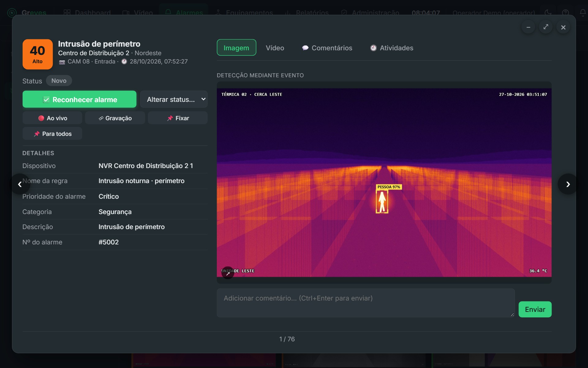Screen dimensions: 588x368
Task: Click the 40 Alto severity badge
Action: tap(37, 54)
